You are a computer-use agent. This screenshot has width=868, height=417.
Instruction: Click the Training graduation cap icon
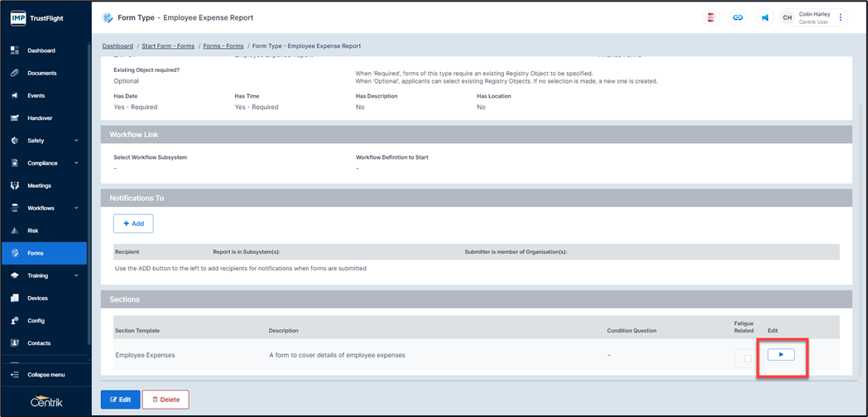pyautogui.click(x=15, y=276)
